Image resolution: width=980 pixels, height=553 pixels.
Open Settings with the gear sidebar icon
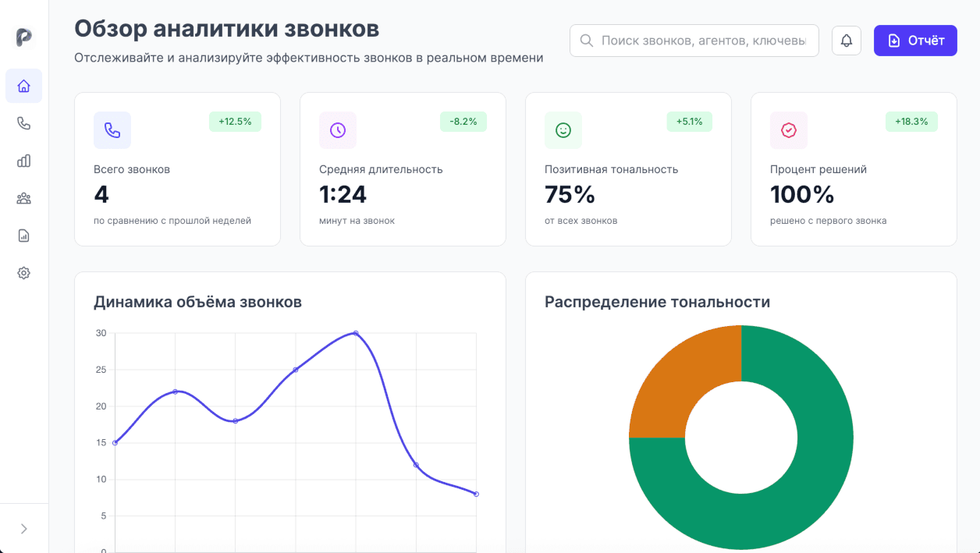[23, 273]
